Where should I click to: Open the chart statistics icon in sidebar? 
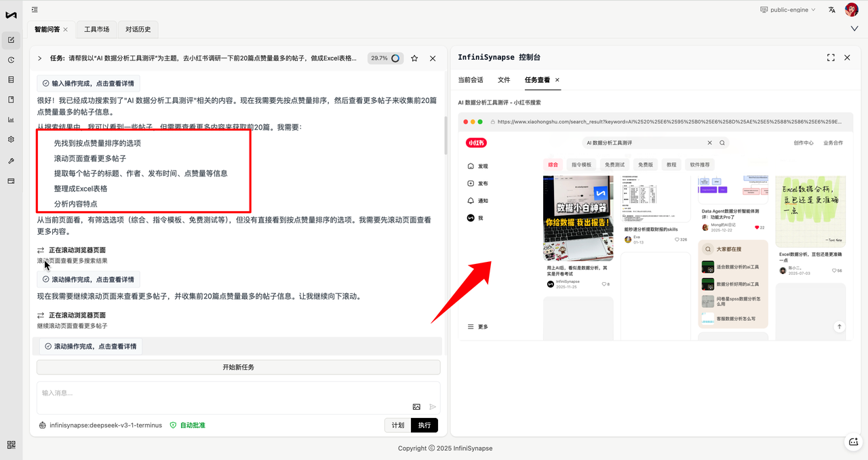point(11,120)
